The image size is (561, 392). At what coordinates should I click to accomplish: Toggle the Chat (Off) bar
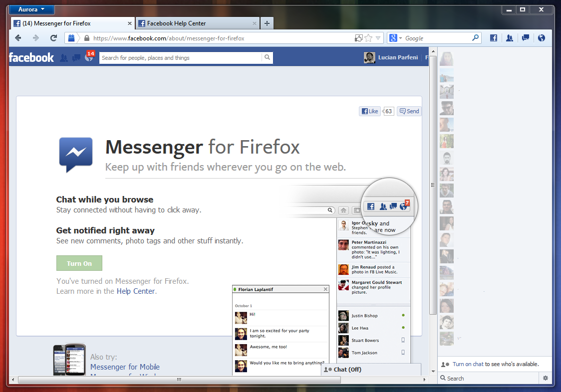tap(371, 370)
